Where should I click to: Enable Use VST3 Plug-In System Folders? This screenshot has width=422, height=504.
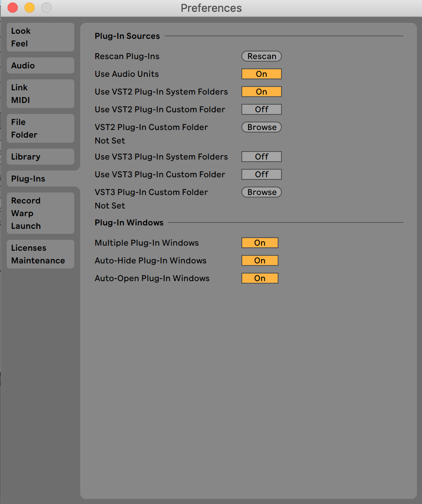pyautogui.click(x=262, y=157)
